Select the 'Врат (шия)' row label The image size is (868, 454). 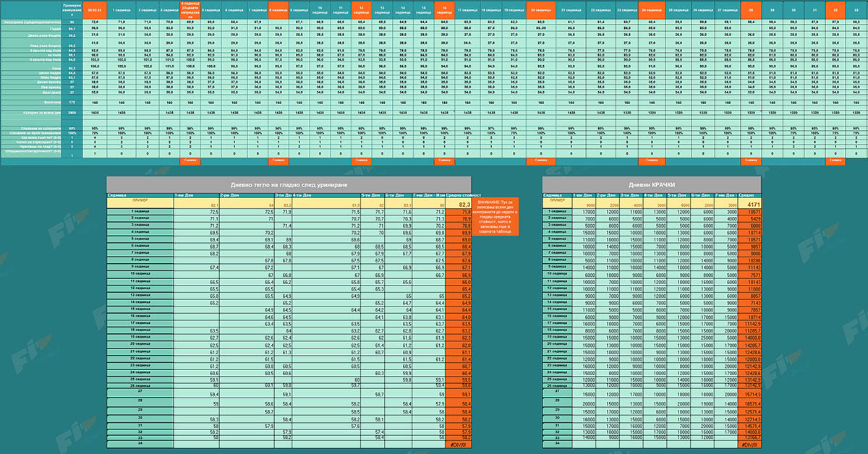[31, 92]
